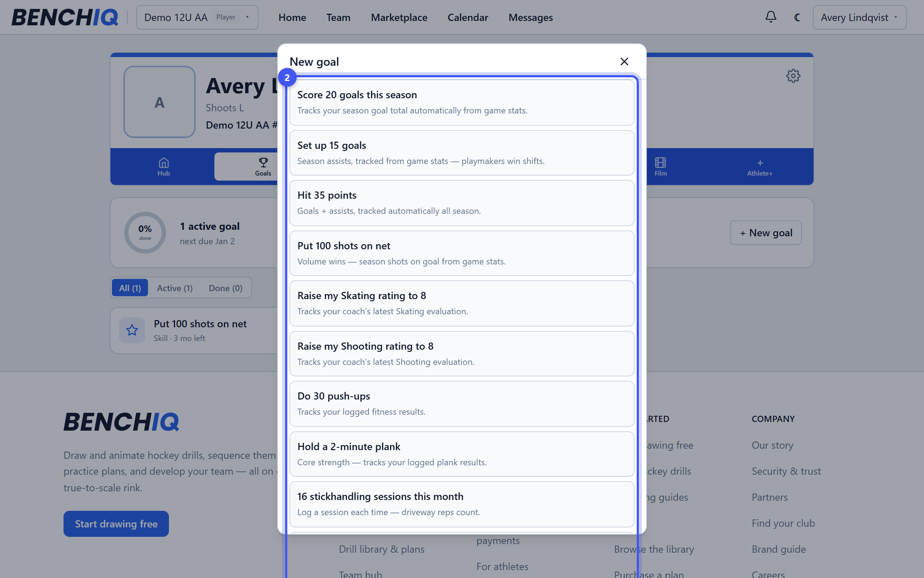The width and height of the screenshot is (924, 578).
Task: Choose Raise my Shooting rating to 8
Action: [x=462, y=354]
